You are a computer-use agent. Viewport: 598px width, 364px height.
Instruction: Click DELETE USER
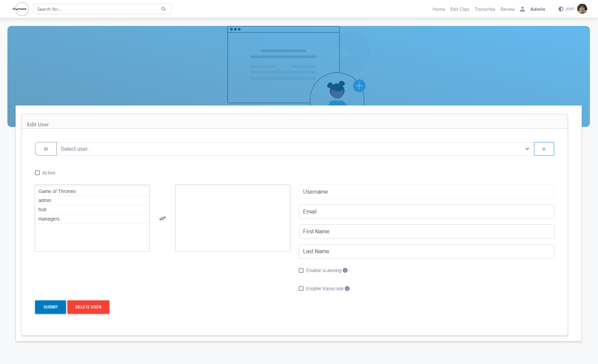pyautogui.click(x=88, y=307)
